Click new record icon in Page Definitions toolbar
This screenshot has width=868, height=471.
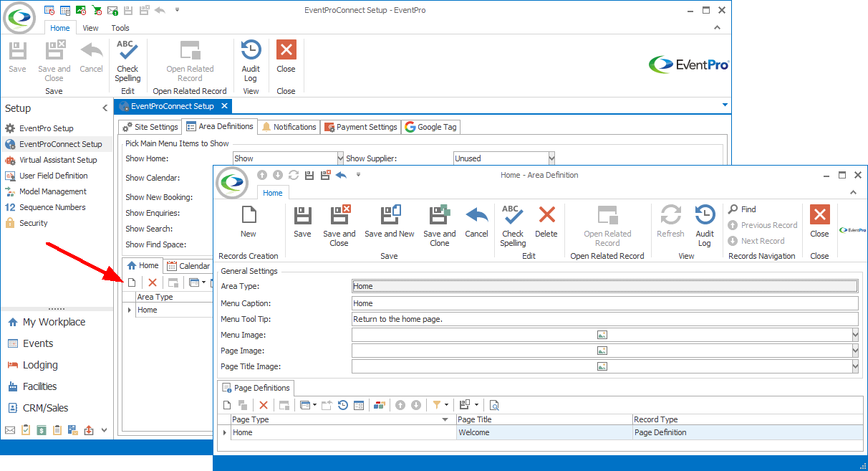click(x=227, y=405)
